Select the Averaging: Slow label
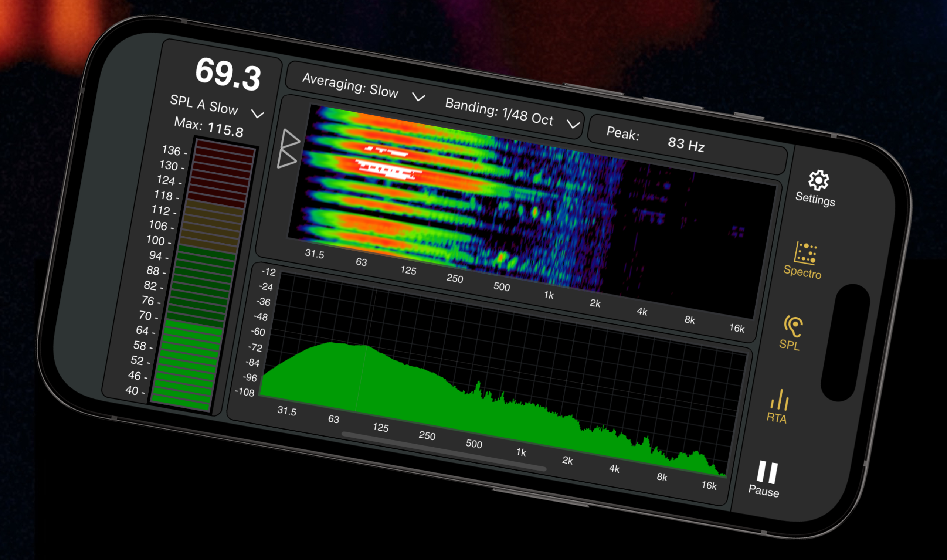 [x=350, y=85]
